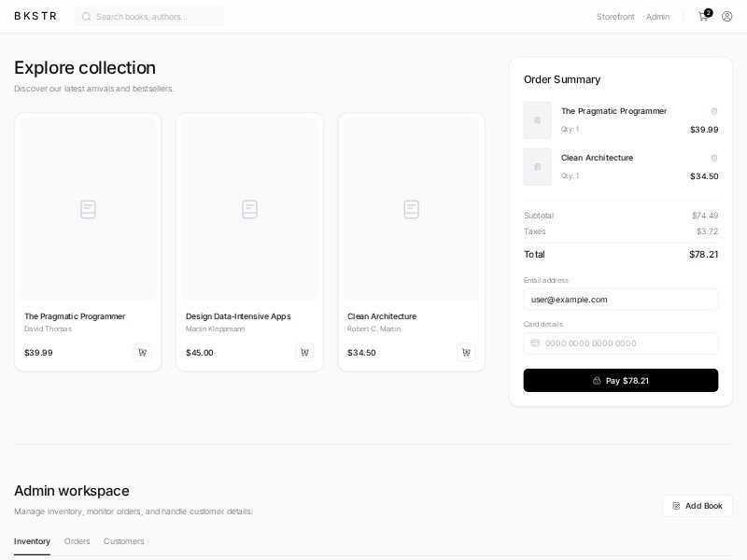Open the user account profile icon
Viewport: 747px width, 560px height.
pyautogui.click(x=727, y=16)
